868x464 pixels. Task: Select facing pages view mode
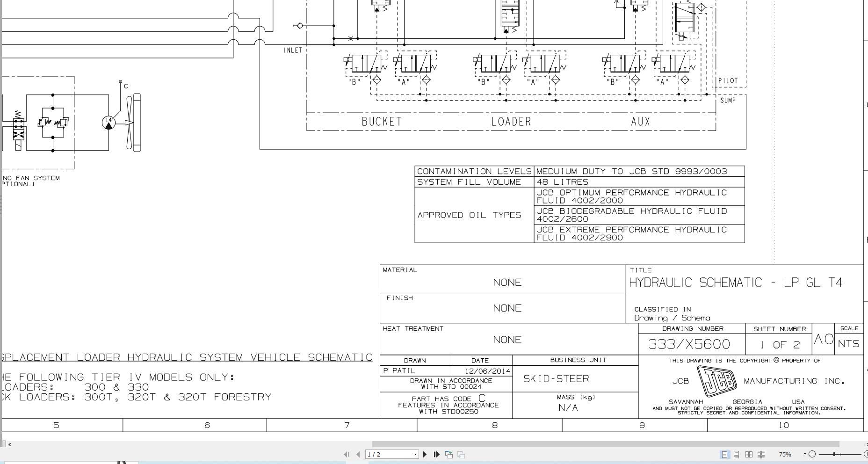tap(749, 454)
